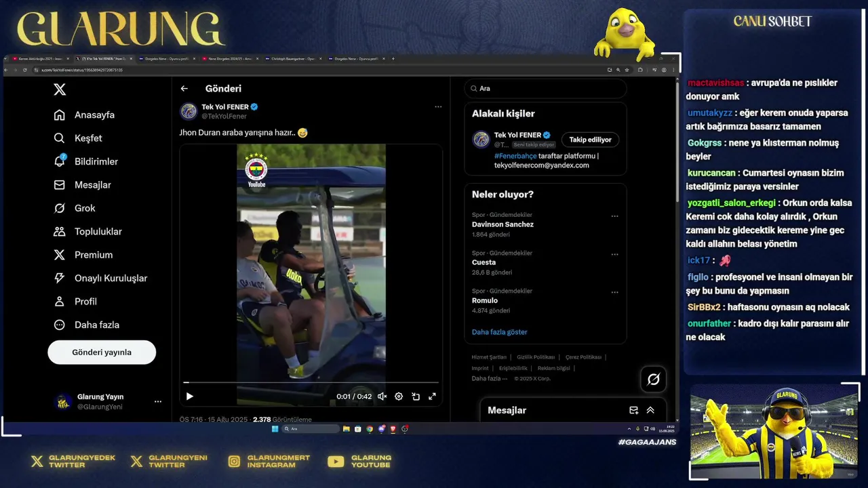Open File Explorer from taskbar
This screenshot has width=868, height=488.
pyautogui.click(x=347, y=429)
